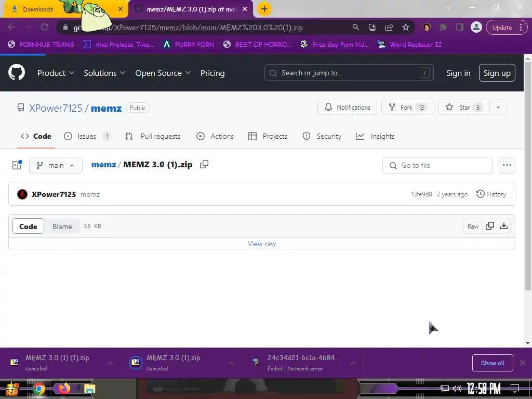The width and height of the screenshot is (532, 399).
Task: Expand options for MEMZ 3.0 (1).zip download
Action: 232,363
